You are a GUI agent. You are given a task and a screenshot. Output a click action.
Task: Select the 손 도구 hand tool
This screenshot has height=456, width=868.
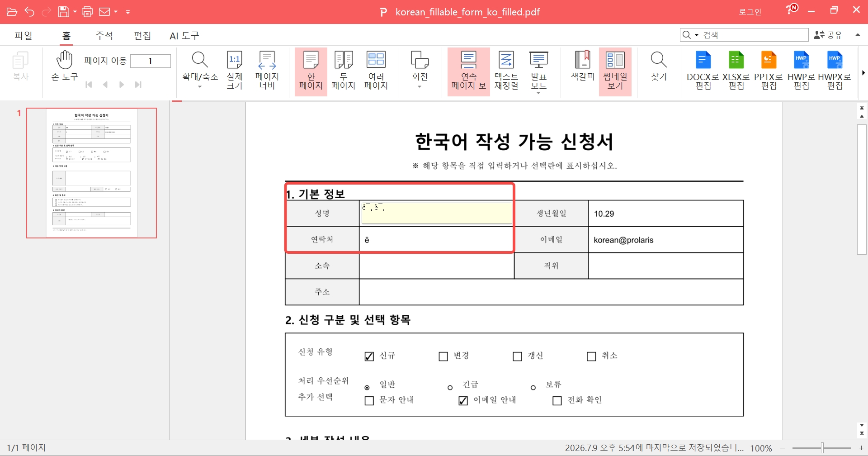click(x=65, y=66)
